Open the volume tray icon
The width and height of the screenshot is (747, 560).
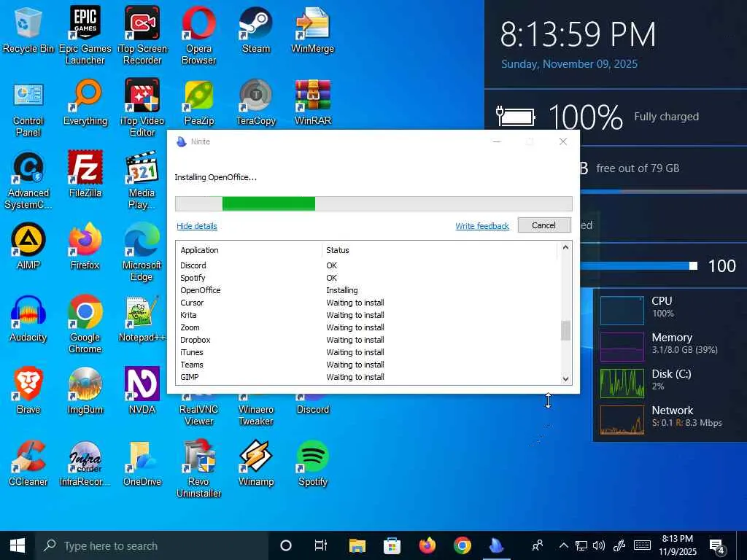click(x=599, y=545)
